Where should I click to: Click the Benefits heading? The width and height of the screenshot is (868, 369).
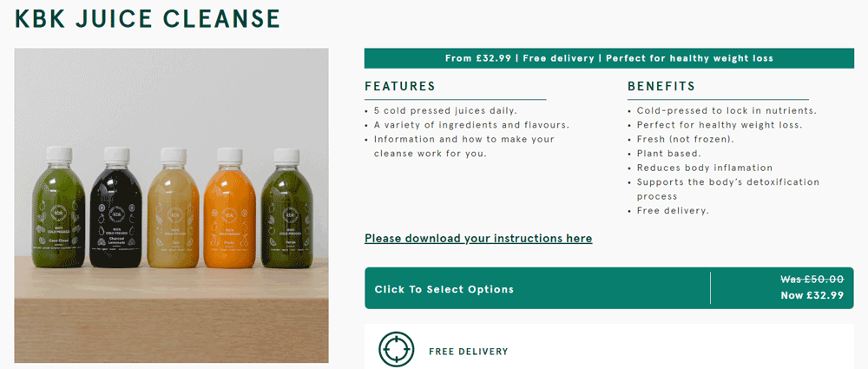(661, 87)
